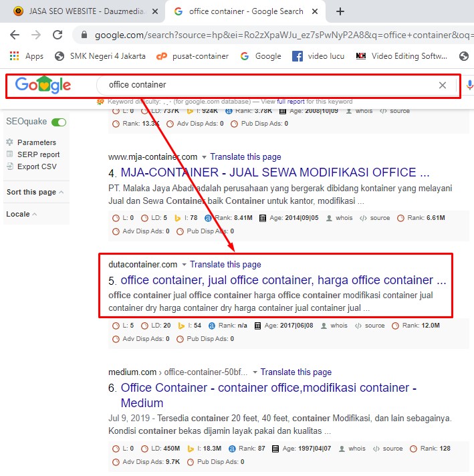This screenshot has width=474, height=476.
Task: Close the office container Google Search tab
Action: click(x=315, y=11)
